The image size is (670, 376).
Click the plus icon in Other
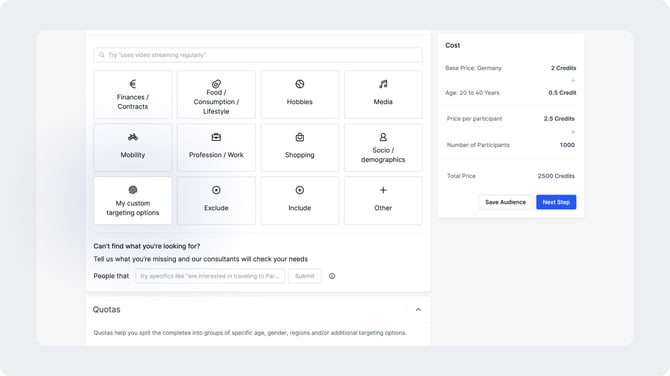click(383, 190)
